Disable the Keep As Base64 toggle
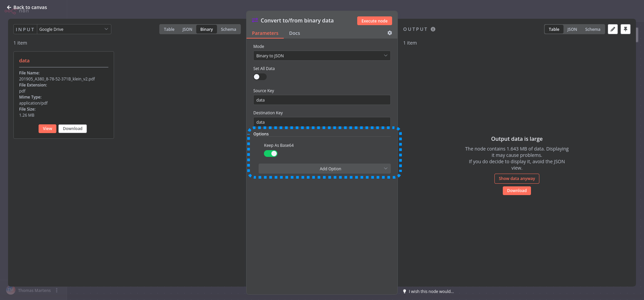Screen dimensions: 644x300 pos(270,154)
